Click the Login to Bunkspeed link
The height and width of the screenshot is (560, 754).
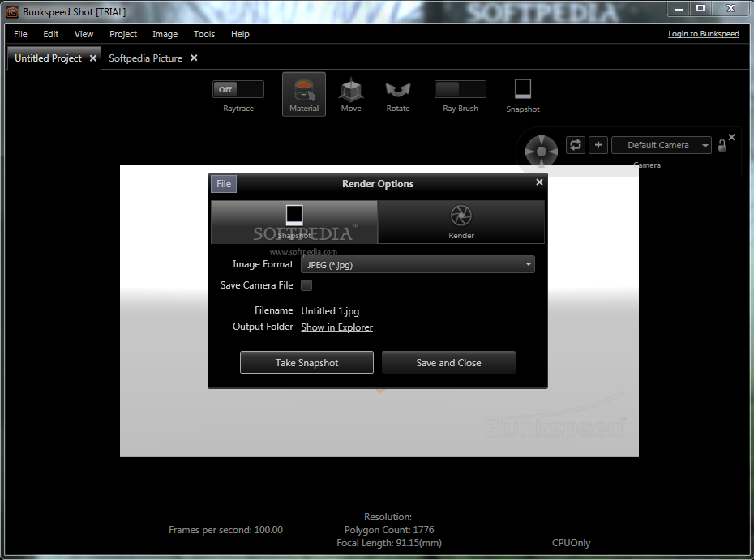(704, 34)
